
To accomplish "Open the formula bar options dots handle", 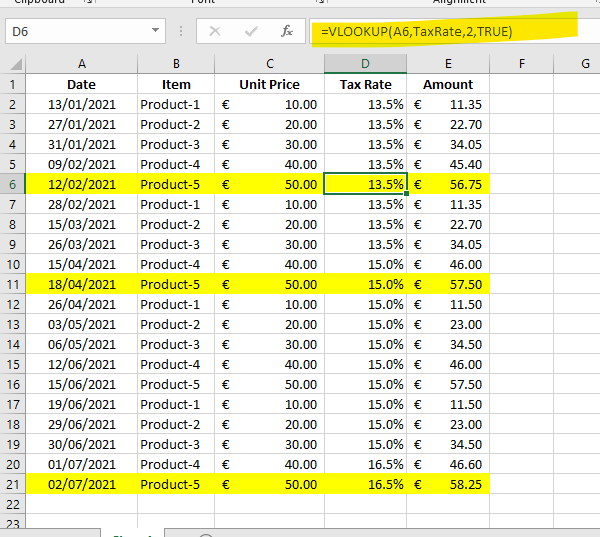I will 181,31.
